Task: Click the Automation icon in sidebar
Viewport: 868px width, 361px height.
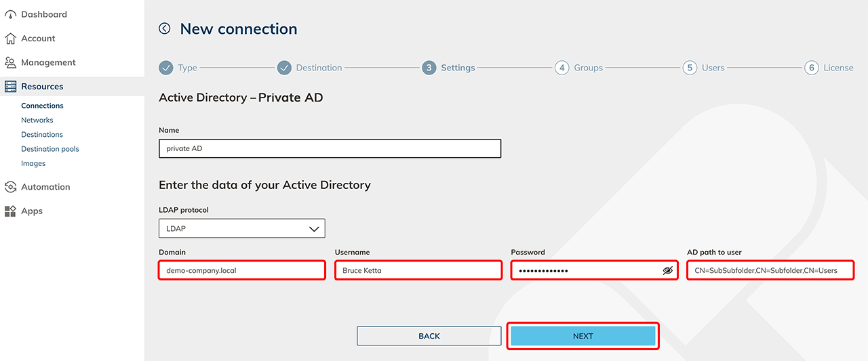Action: [x=10, y=187]
